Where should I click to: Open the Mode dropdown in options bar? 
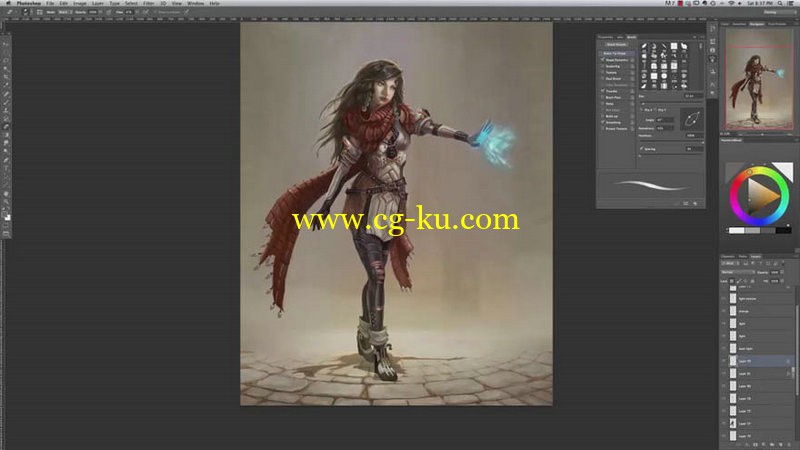click(x=64, y=12)
